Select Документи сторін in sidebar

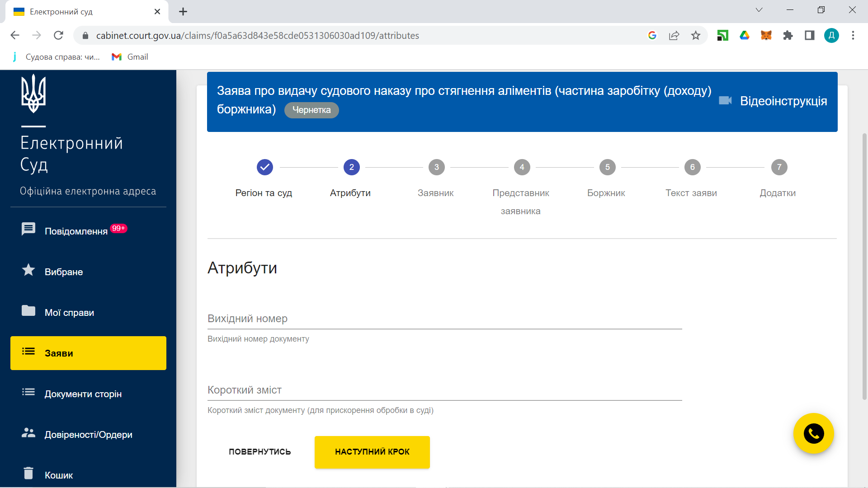tap(83, 394)
